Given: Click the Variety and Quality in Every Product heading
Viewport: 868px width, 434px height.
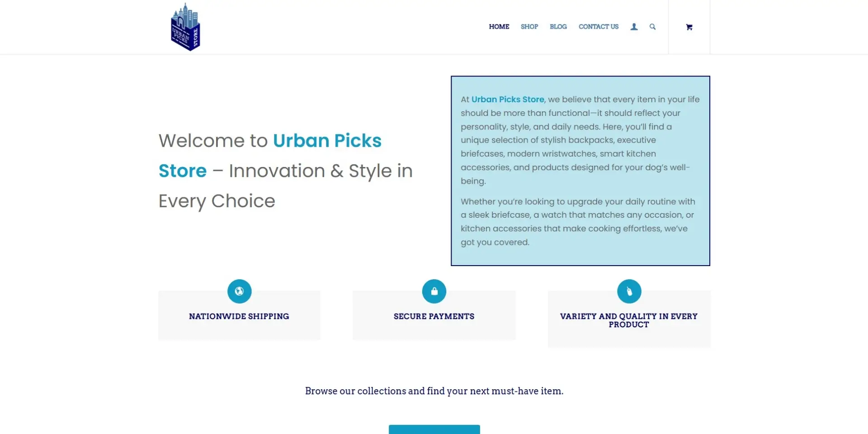Looking at the screenshot, I should [629, 320].
